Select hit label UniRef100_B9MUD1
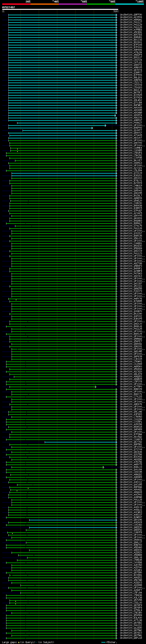The width and height of the screenshot is (146, 644). (131, 37)
